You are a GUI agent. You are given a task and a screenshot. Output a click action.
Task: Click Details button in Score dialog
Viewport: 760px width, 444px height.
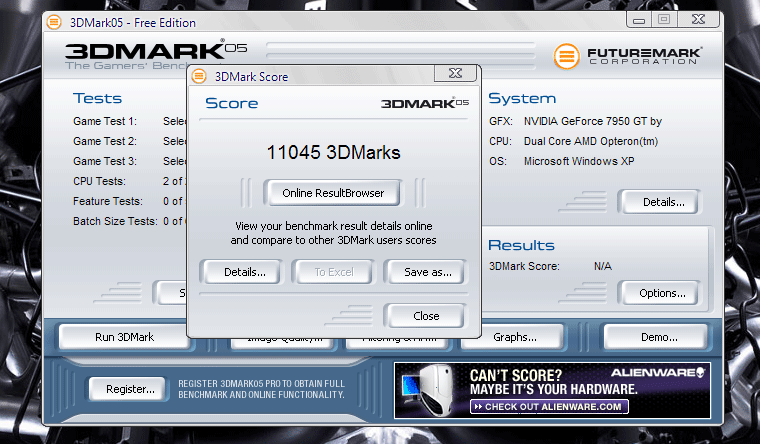coord(242,272)
